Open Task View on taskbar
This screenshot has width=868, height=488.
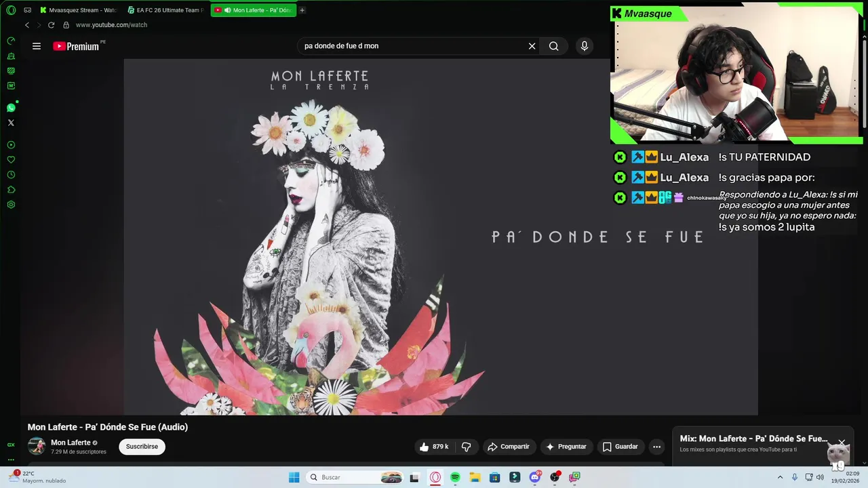click(414, 477)
